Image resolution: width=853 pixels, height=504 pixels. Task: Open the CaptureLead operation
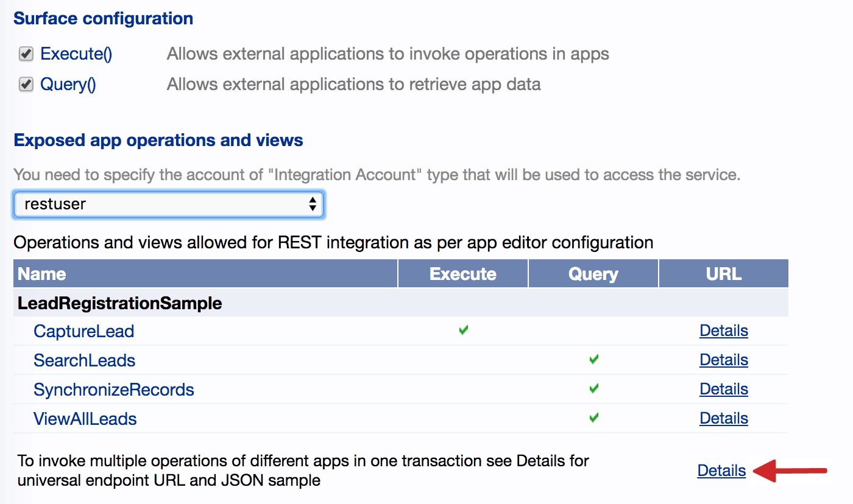click(83, 331)
